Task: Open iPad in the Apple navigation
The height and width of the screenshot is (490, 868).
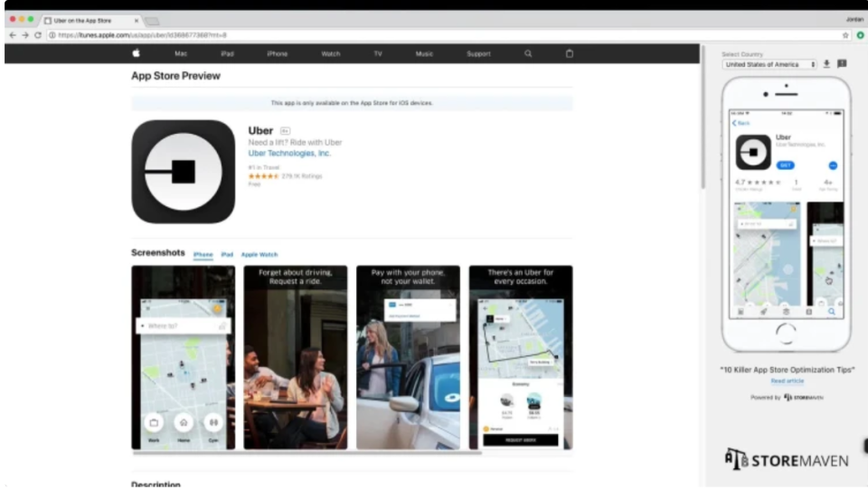Action: coord(227,53)
